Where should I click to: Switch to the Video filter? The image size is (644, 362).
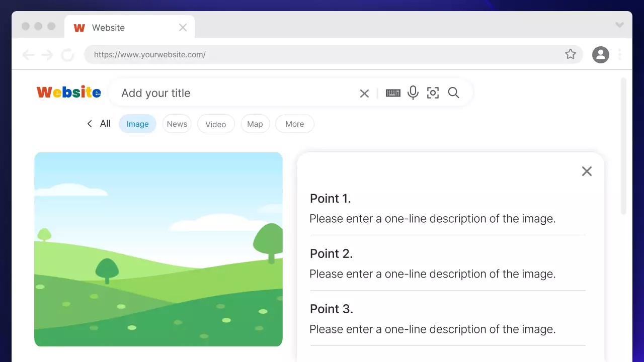pyautogui.click(x=215, y=124)
